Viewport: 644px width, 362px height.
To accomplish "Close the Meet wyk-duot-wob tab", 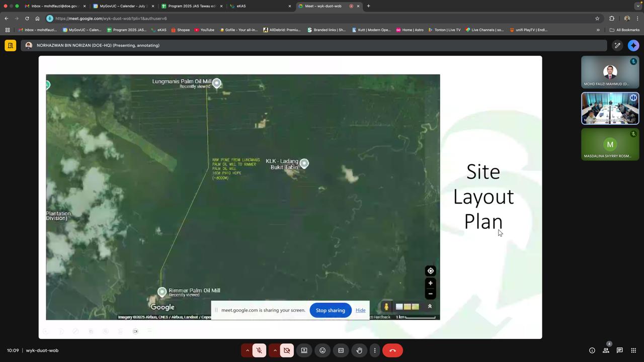I will tap(358, 6).
